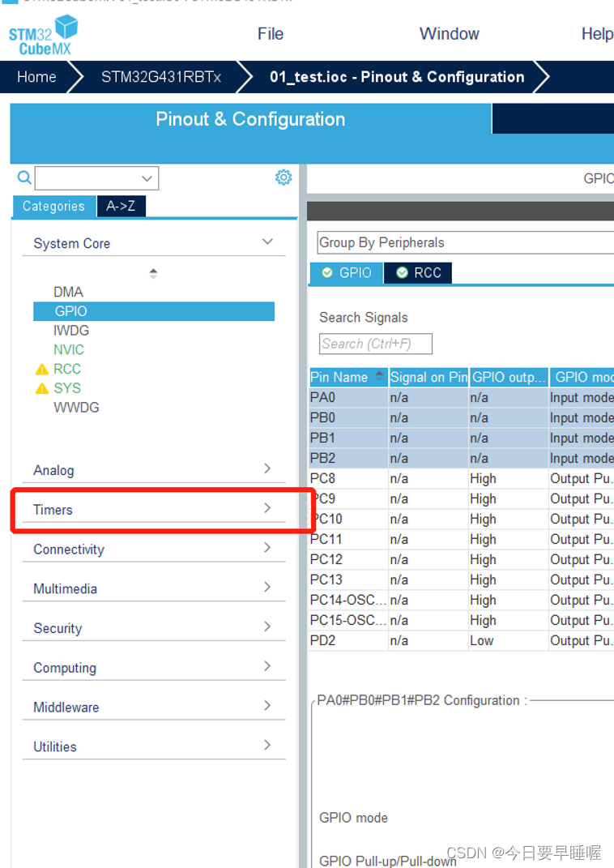Click the RCC warning triangle icon
The image size is (614, 868).
click(x=41, y=370)
